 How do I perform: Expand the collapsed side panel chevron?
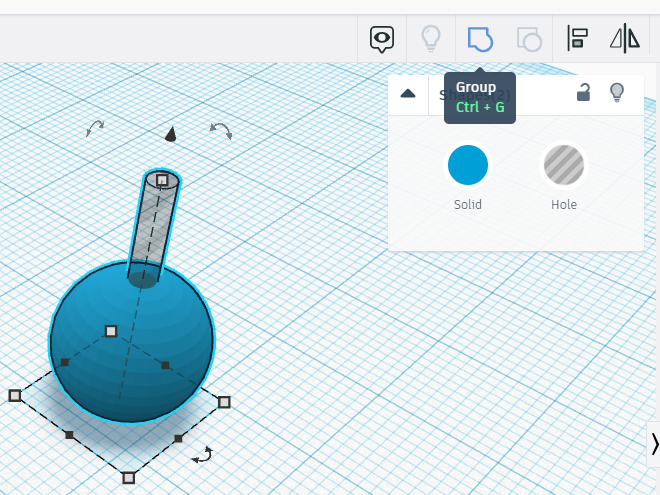point(655,444)
